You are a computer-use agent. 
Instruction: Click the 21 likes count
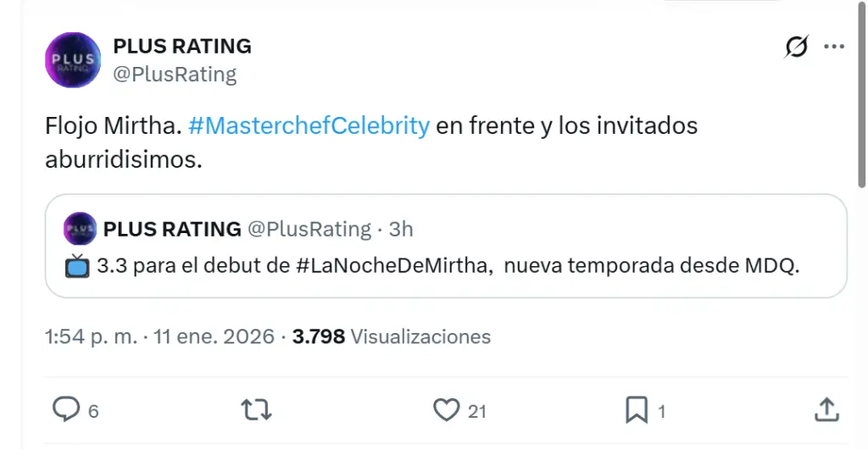[477, 411]
